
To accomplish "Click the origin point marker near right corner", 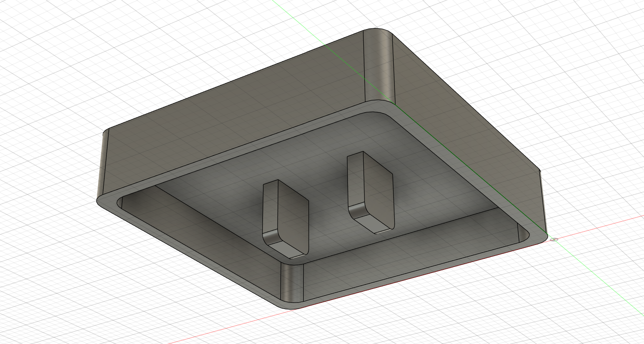I will 554,240.
